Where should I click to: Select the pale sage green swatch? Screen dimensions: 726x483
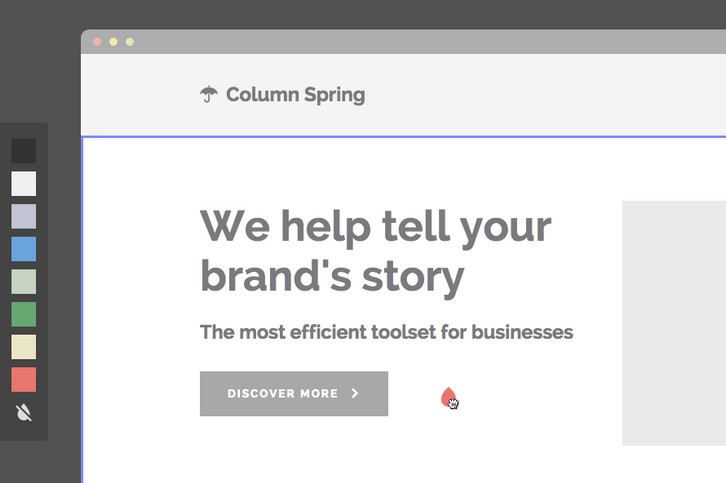[24, 282]
